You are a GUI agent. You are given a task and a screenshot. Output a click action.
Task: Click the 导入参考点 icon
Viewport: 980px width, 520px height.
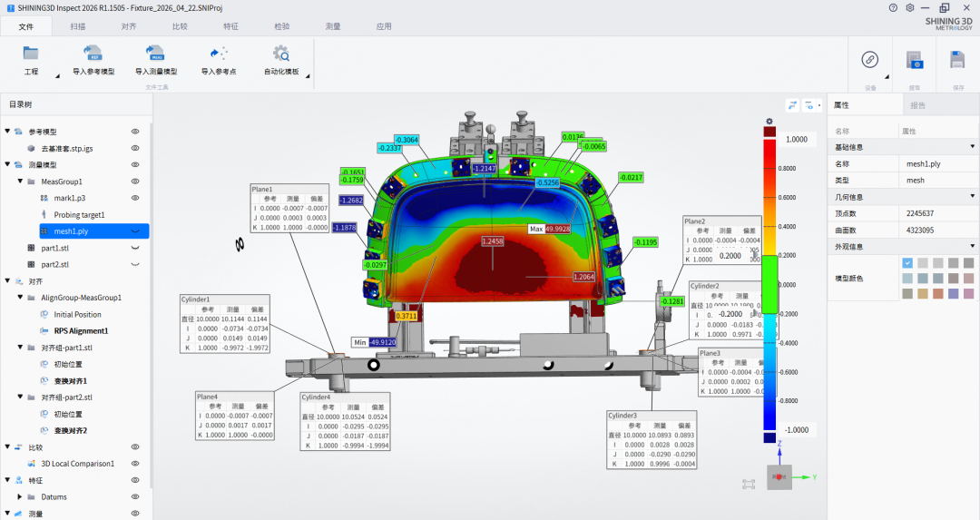[x=219, y=54]
